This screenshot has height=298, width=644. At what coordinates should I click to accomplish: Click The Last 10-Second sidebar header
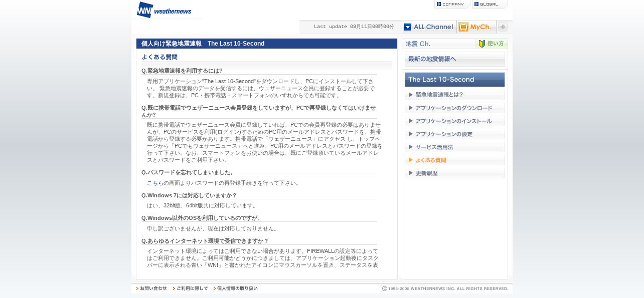[455, 80]
